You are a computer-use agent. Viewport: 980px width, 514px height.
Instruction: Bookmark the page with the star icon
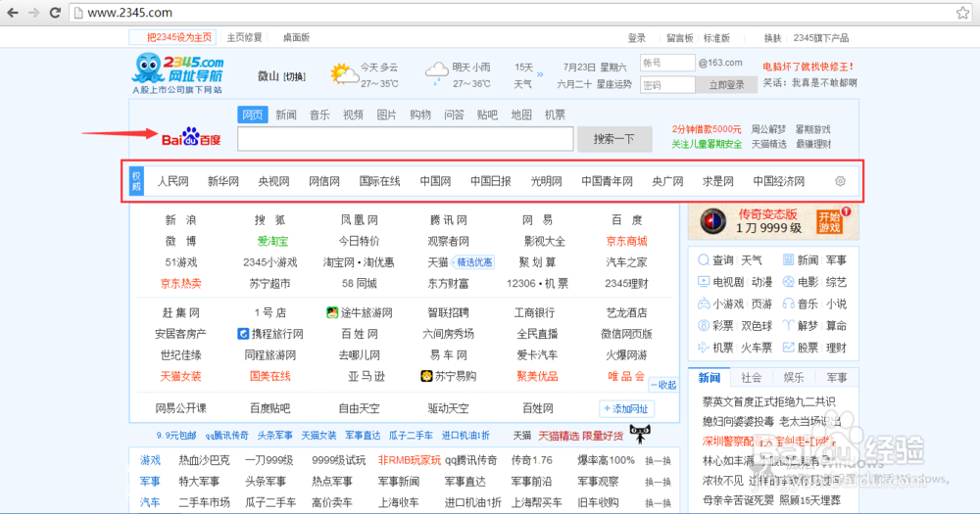click(x=962, y=13)
